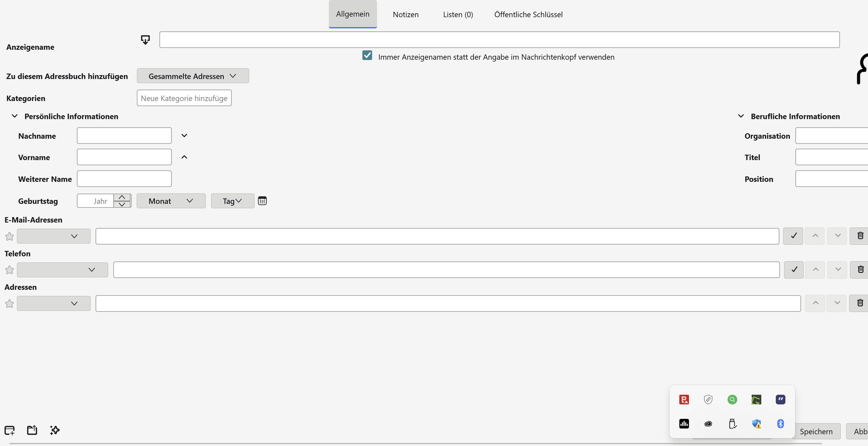Open the green magnifier tray icon
Screen dimensions: 868x446
tap(732, 399)
